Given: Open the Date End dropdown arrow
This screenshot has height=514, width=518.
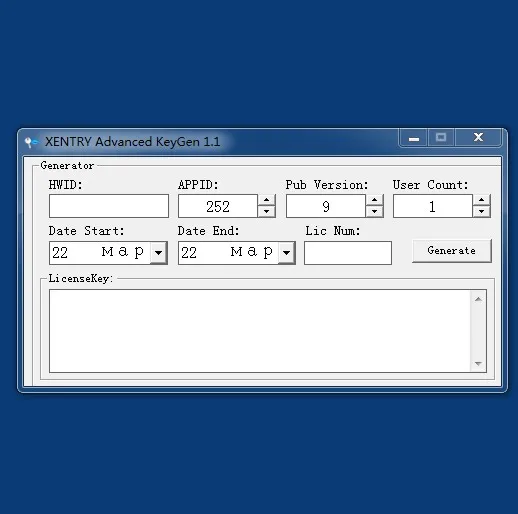Looking at the screenshot, I should [x=286, y=253].
